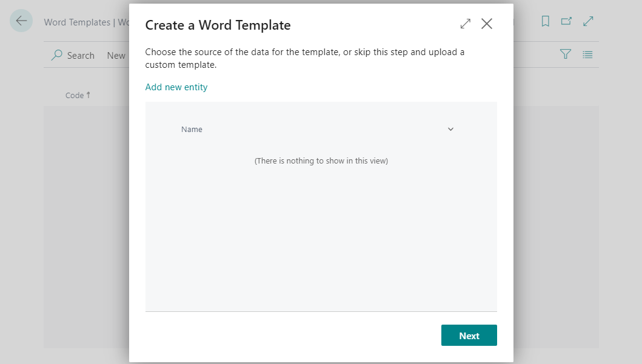Click the empty view message text

[321, 160]
